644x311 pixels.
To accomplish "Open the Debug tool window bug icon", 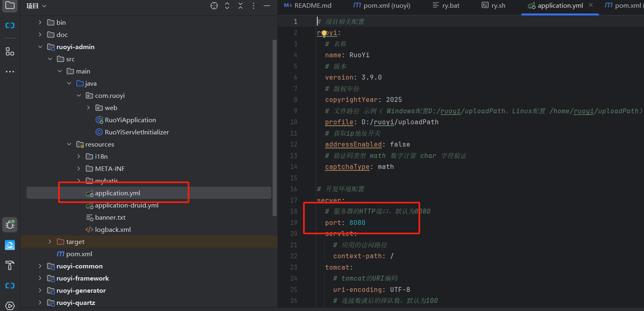I will (10, 225).
